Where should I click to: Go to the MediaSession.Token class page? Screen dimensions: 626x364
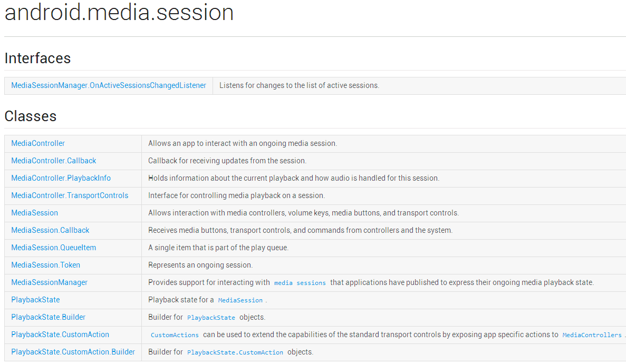click(x=46, y=265)
